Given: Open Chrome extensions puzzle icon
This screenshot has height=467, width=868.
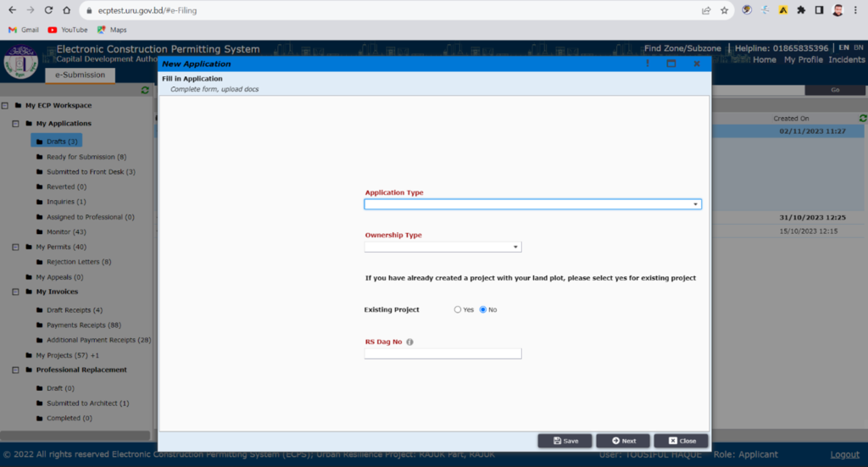Looking at the screenshot, I should point(800,10).
